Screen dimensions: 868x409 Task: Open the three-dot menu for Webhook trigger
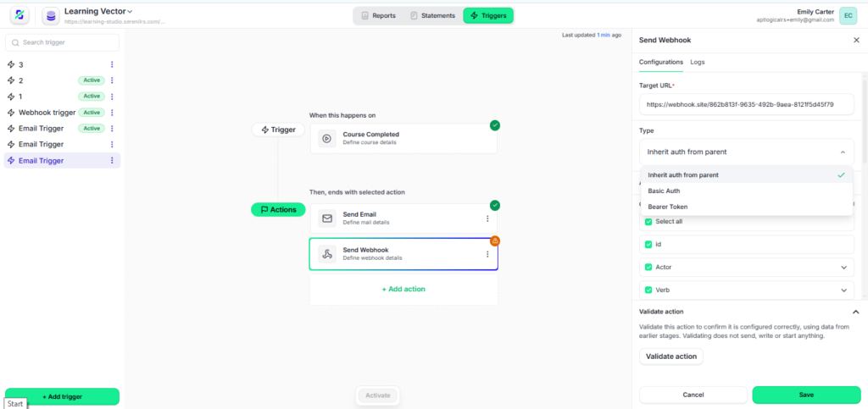[112, 113]
